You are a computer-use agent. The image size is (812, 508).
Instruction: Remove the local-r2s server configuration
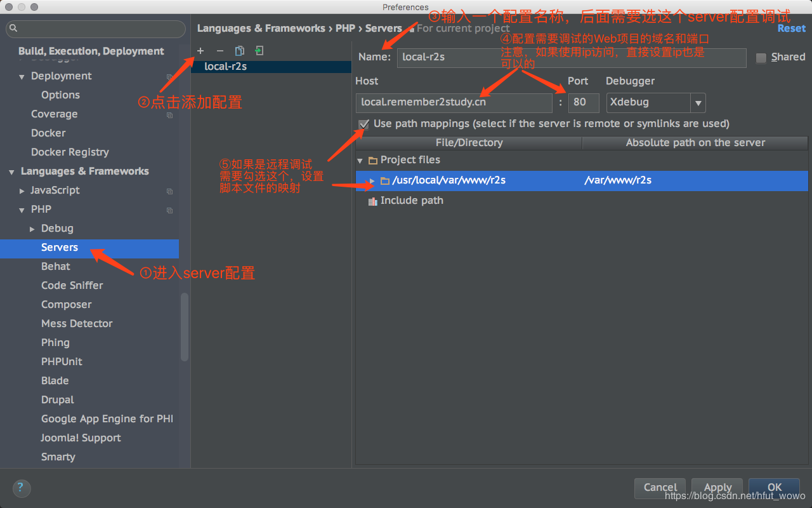point(219,50)
